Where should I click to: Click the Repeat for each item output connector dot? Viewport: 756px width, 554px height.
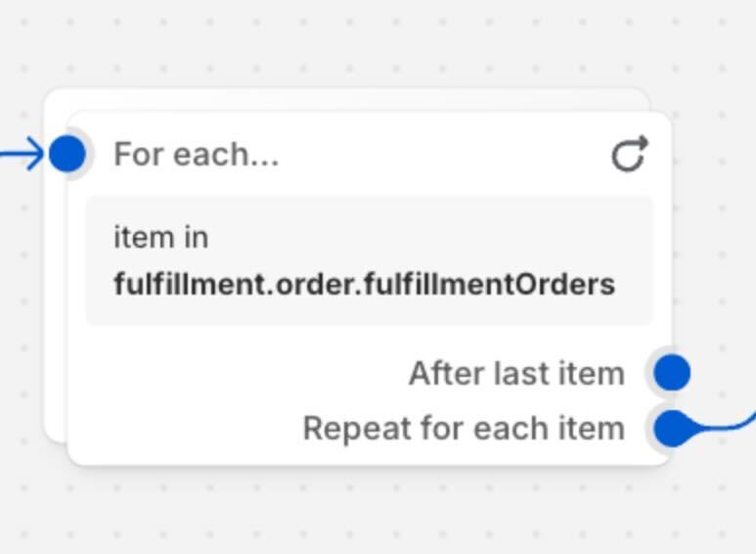[672, 428]
